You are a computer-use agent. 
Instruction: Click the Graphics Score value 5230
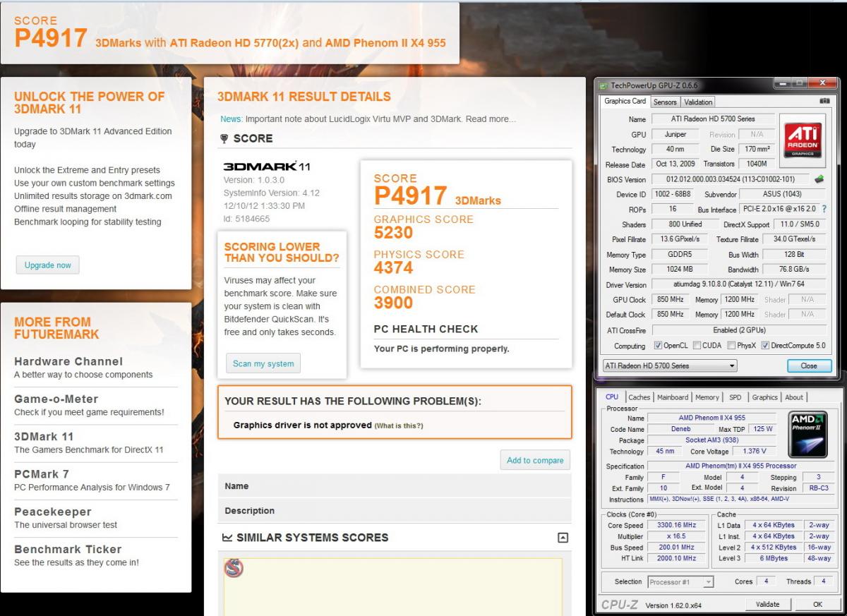pyautogui.click(x=393, y=233)
